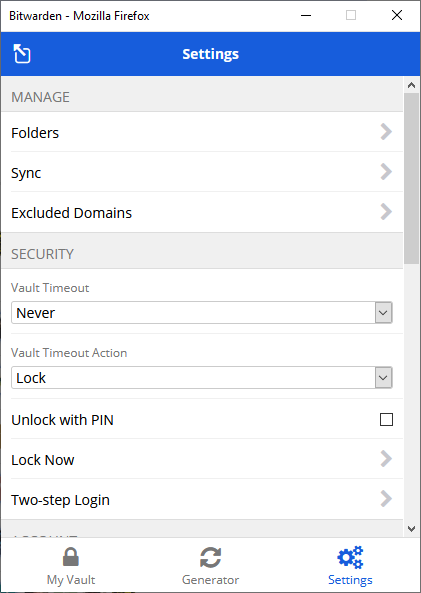Open Sync settings row
421x593 pixels.
pos(202,172)
